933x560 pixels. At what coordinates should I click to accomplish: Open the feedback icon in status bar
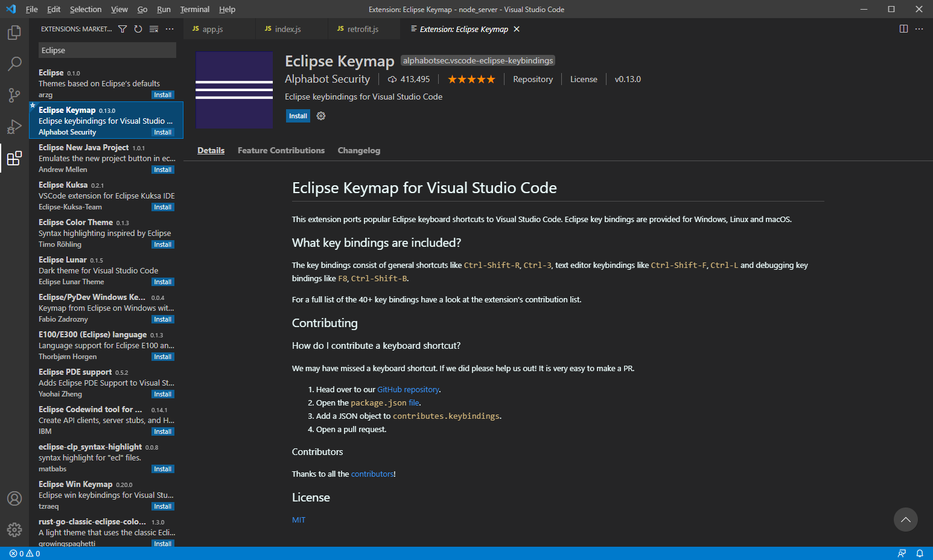[x=902, y=553]
